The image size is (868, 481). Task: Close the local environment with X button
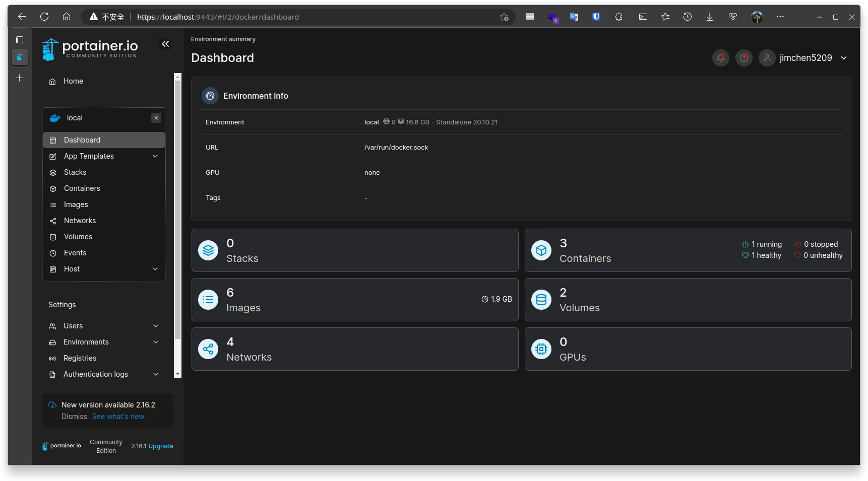point(156,118)
